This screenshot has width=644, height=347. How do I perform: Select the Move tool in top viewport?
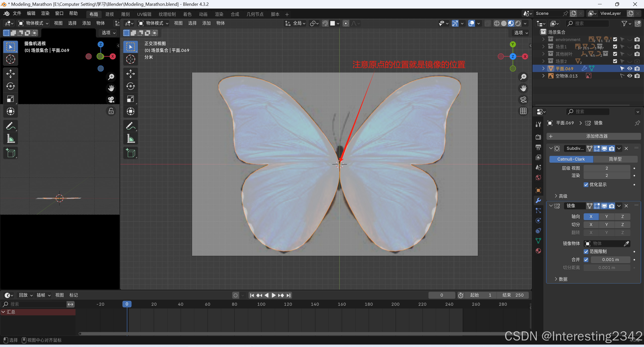(130, 74)
